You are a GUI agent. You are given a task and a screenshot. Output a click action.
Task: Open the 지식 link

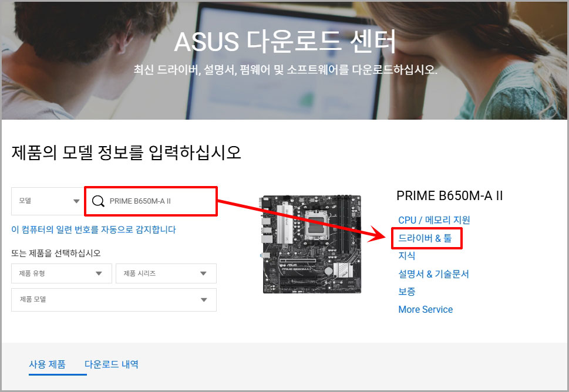click(406, 256)
